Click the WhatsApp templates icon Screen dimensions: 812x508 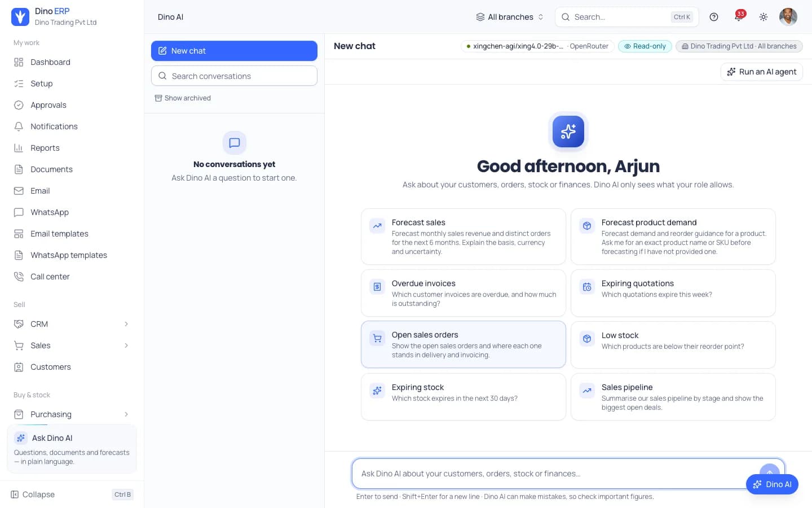click(19, 255)
